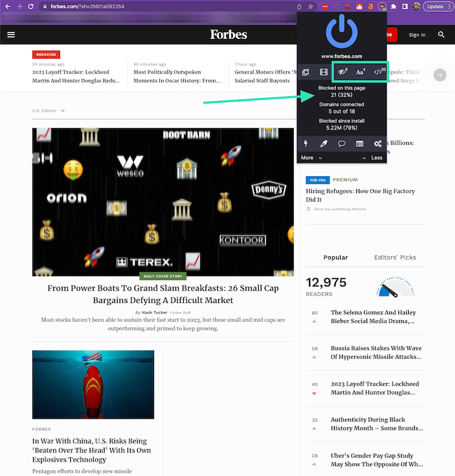Click author name Hank Tucker

(x=155, y=312)
